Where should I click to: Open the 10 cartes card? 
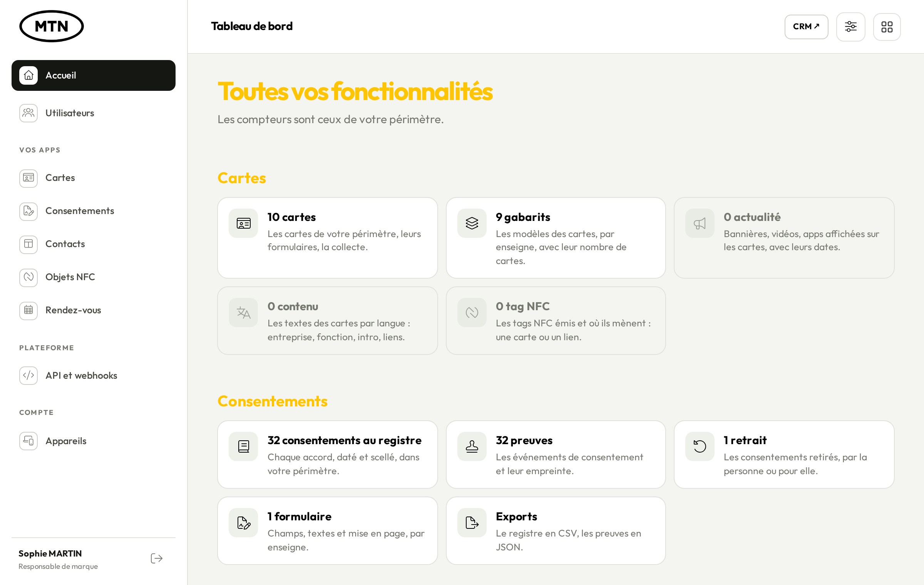(328, 238)
